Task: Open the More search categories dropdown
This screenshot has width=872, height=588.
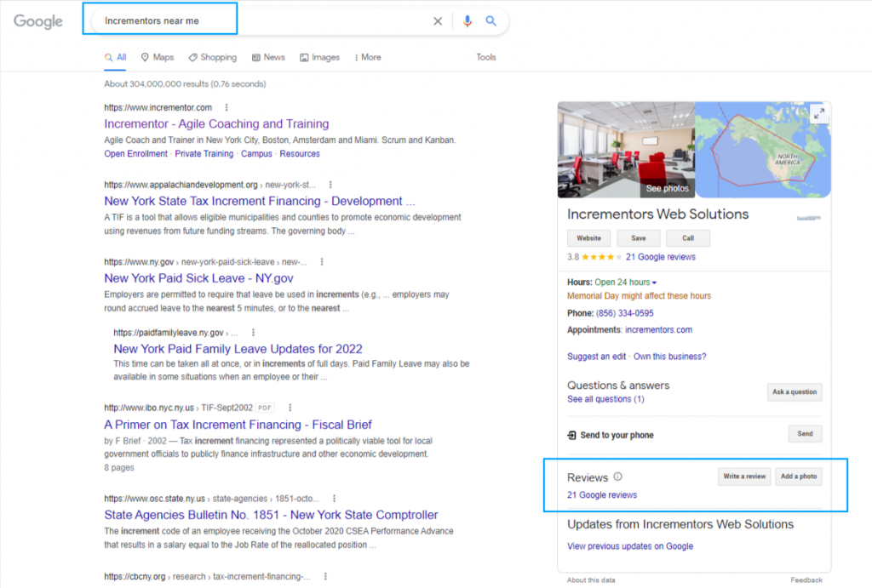Action: pos(367,57)
